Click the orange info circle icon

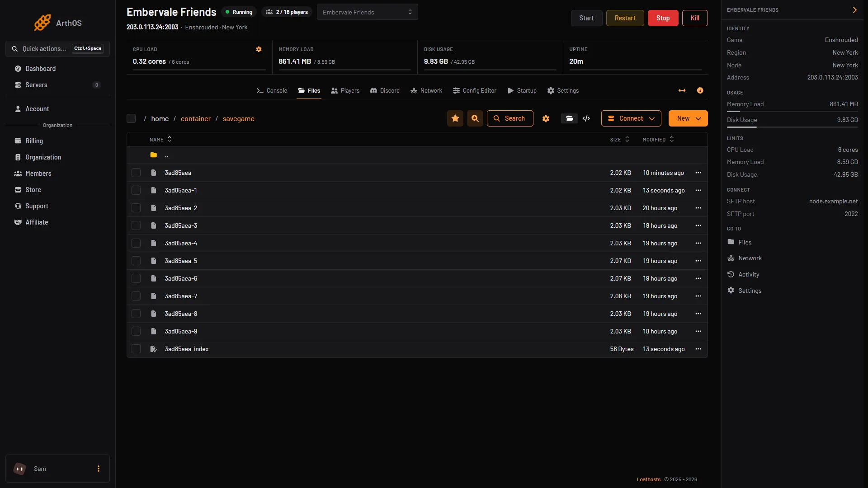pyautogui.click(x=700, y=91)
